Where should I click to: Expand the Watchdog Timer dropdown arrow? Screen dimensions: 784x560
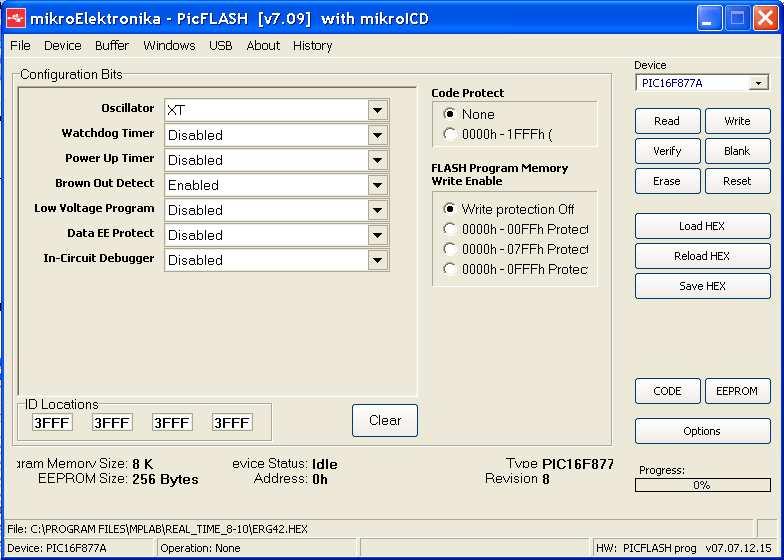tap(378, 135)
